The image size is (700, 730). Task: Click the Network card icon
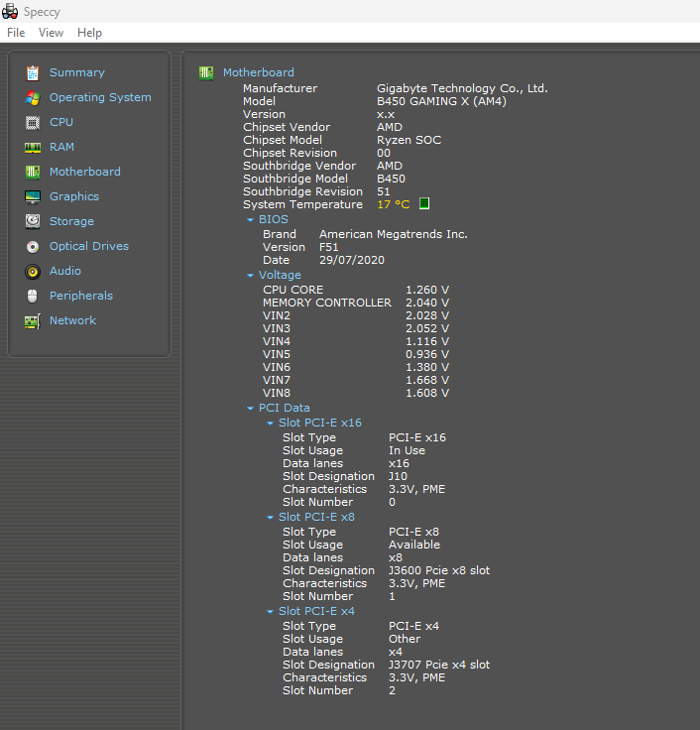pos(33,321)
